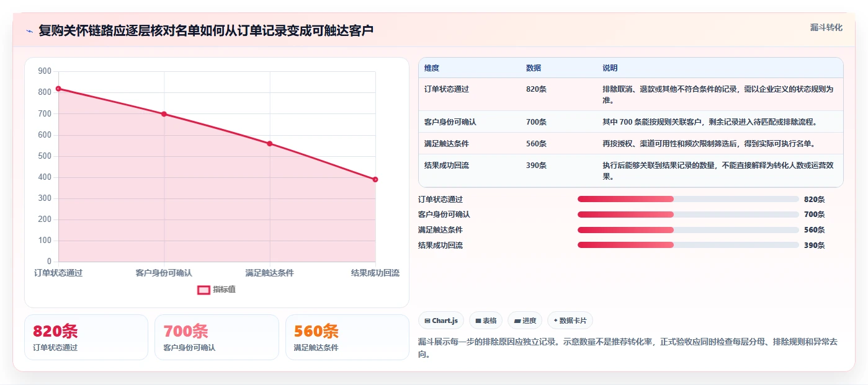Click the description starting 其中 700 条
The width and height of the screenshot is (868, 385).
point(710,122)
